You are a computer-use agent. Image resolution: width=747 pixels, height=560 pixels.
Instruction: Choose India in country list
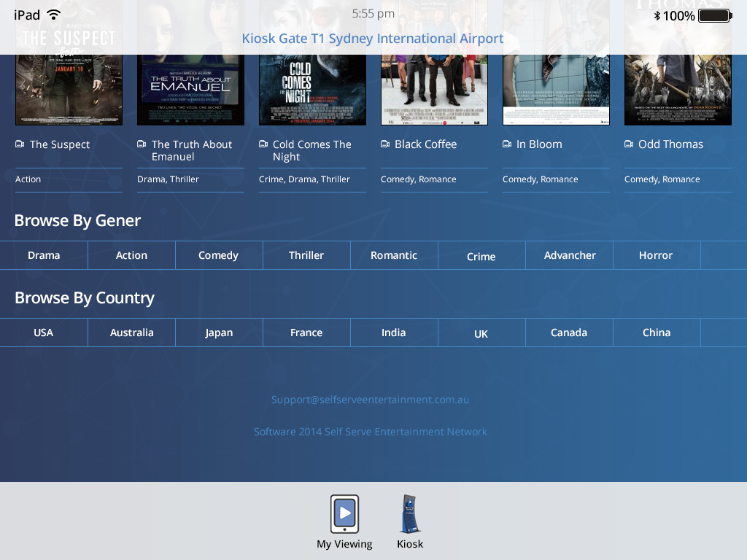393,332
